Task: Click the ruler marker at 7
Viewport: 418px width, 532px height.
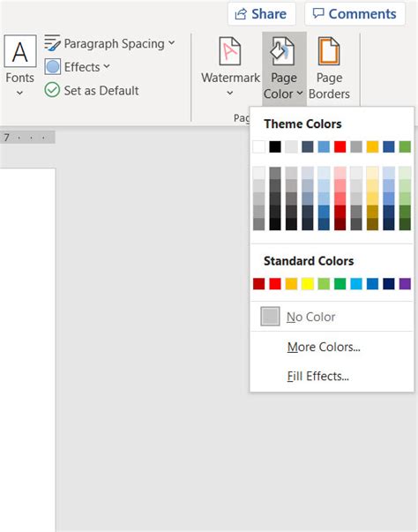Action: point(6,138)
